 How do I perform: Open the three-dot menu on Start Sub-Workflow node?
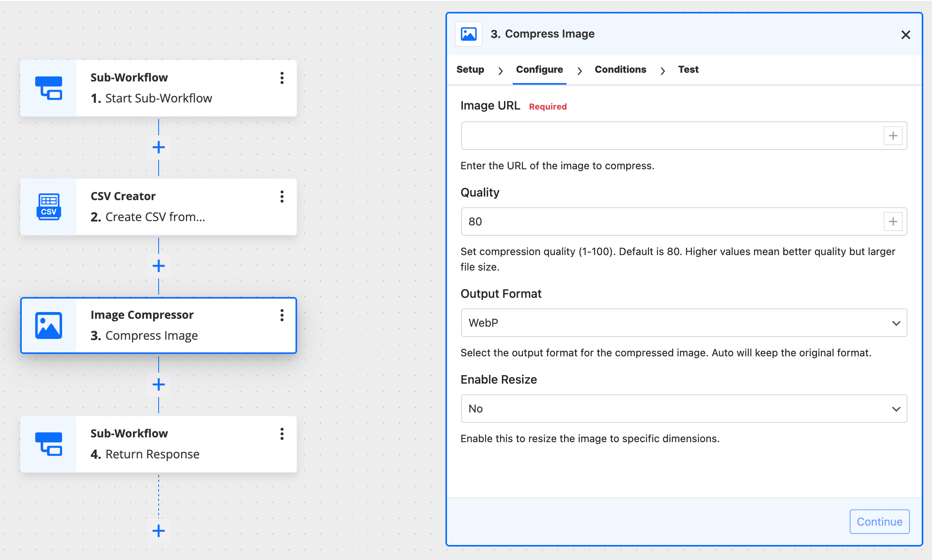click(x=282, y=78)
